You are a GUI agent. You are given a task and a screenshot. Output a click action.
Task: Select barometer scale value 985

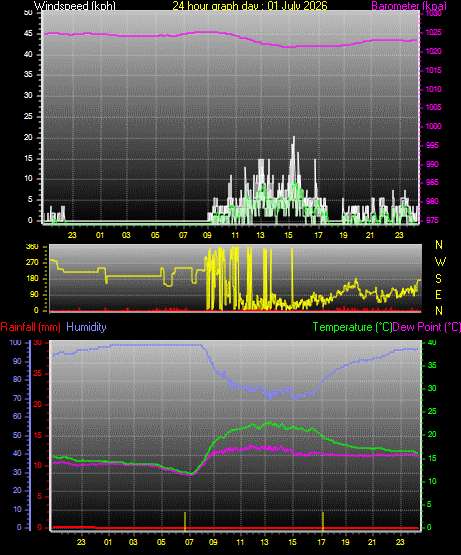(x=432, y=182)
